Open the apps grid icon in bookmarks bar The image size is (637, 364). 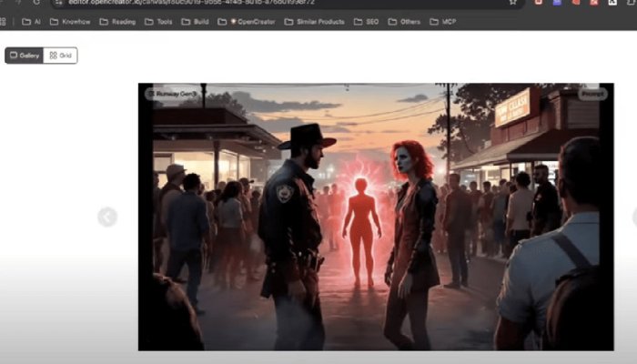point(3,22)
